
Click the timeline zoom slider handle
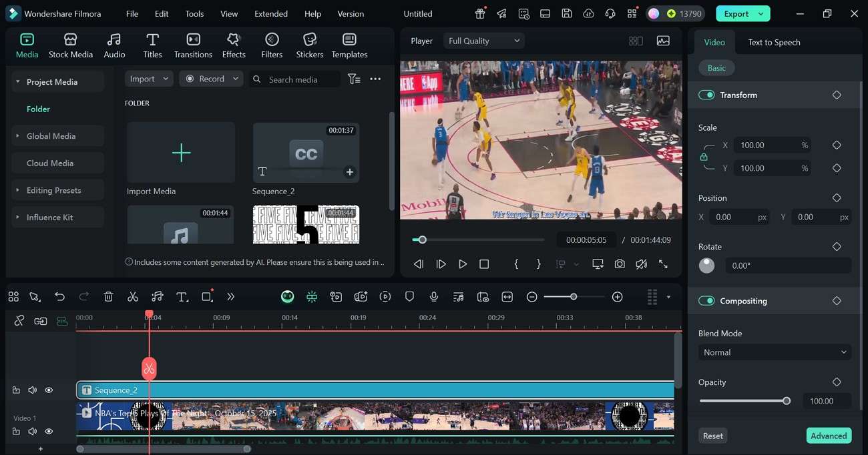(574, 297)
